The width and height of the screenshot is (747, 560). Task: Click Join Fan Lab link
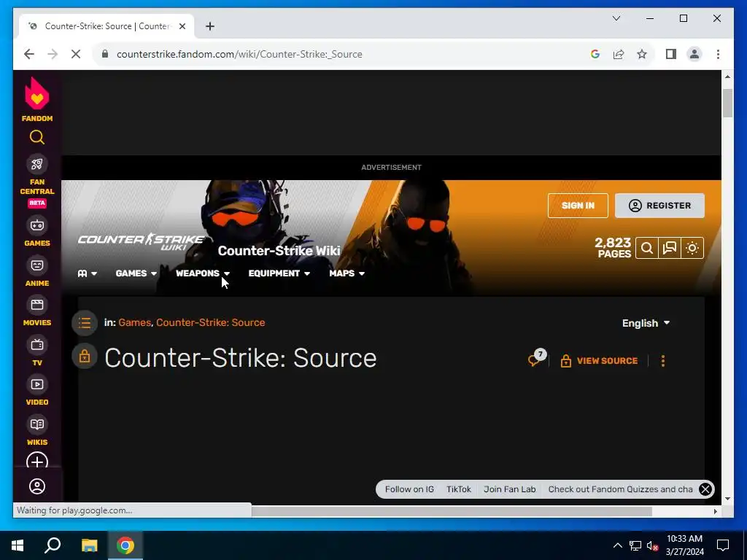point(510,489)
